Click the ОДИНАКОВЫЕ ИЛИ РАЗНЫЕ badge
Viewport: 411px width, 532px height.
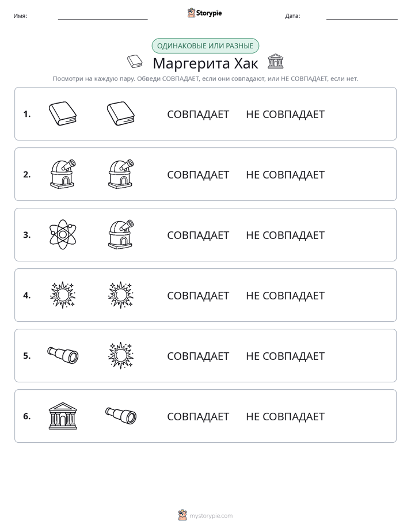tap(205, 46)
